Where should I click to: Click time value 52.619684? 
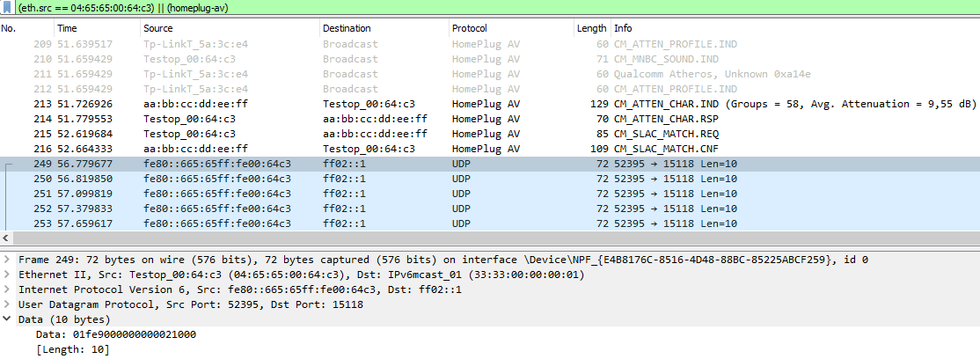pyautogui.click(x=85, y=134)
